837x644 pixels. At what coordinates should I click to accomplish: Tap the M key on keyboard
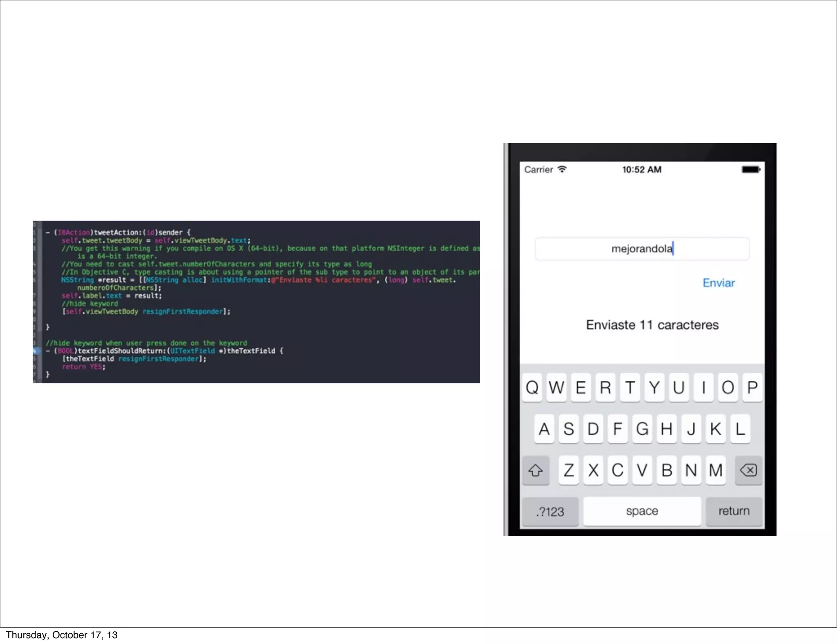[716, 470]
